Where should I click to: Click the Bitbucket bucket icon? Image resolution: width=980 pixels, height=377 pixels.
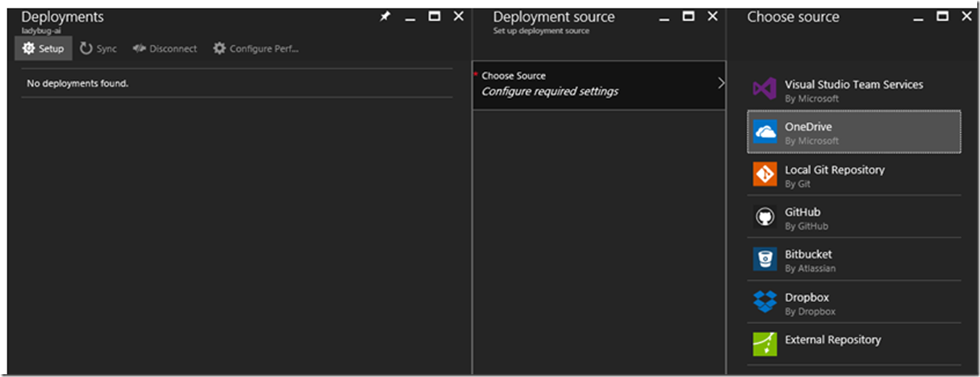tap(765, 259)
